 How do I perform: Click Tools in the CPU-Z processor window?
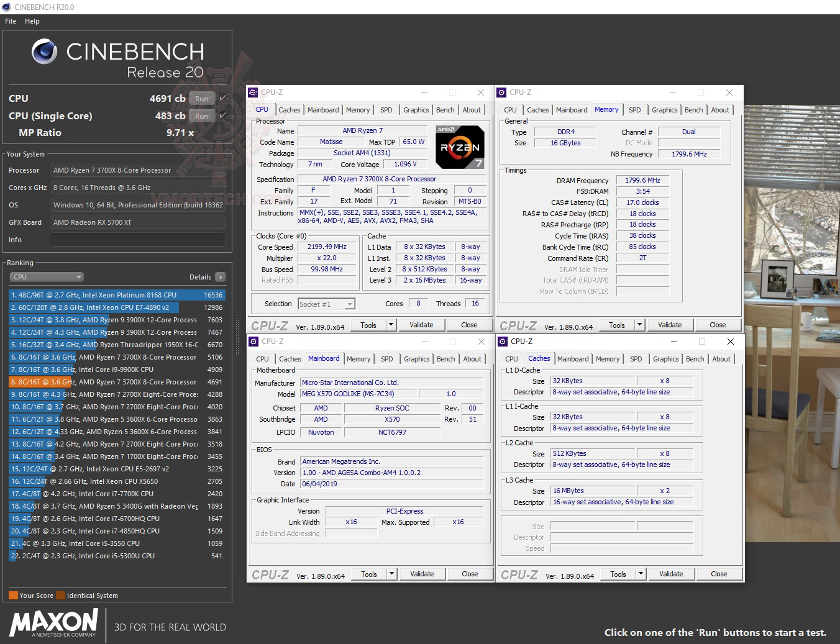[368, 325]
